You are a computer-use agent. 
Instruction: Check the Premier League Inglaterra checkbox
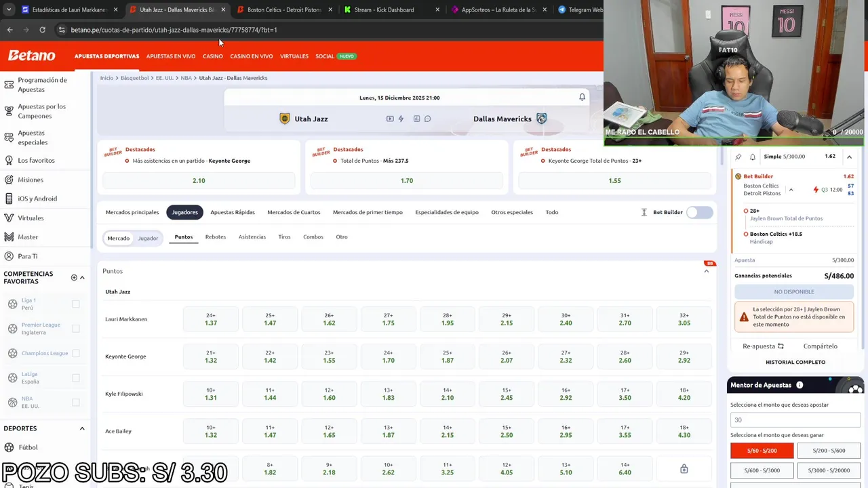(76, 329)
